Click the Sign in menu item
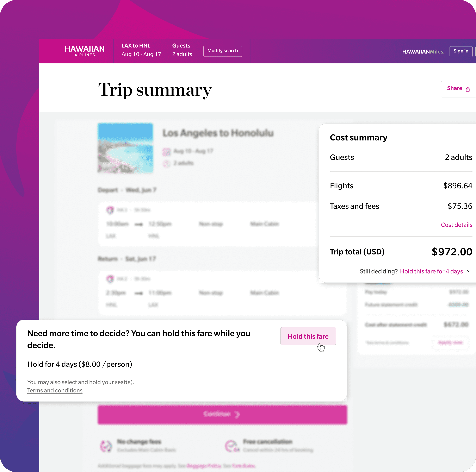 [460, 51]
